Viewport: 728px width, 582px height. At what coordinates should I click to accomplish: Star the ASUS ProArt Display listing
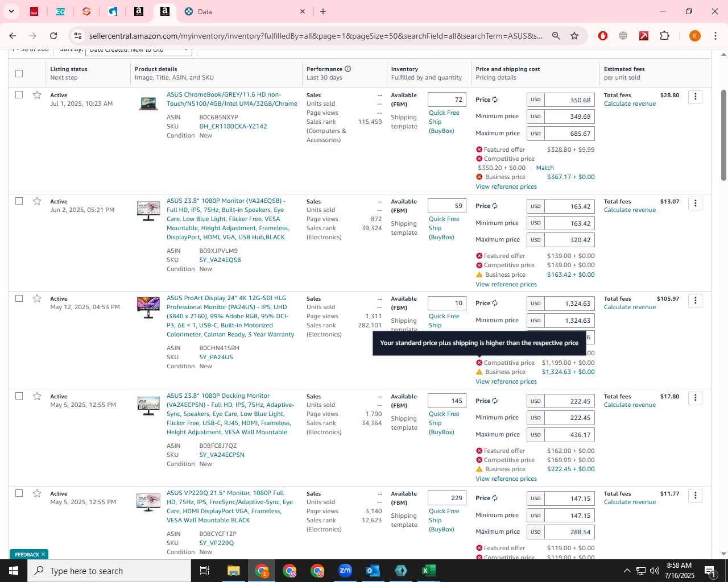(37, 298)
